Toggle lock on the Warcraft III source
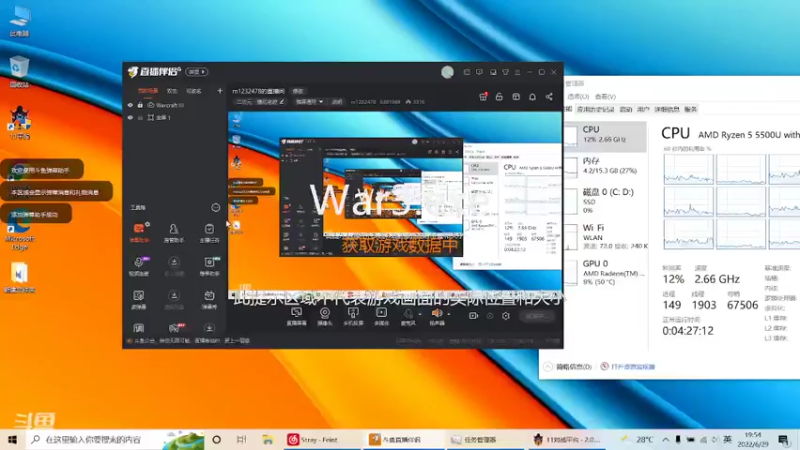Image resolution: width=800 pixels, height=450 pixels. [x=140, y=105]
